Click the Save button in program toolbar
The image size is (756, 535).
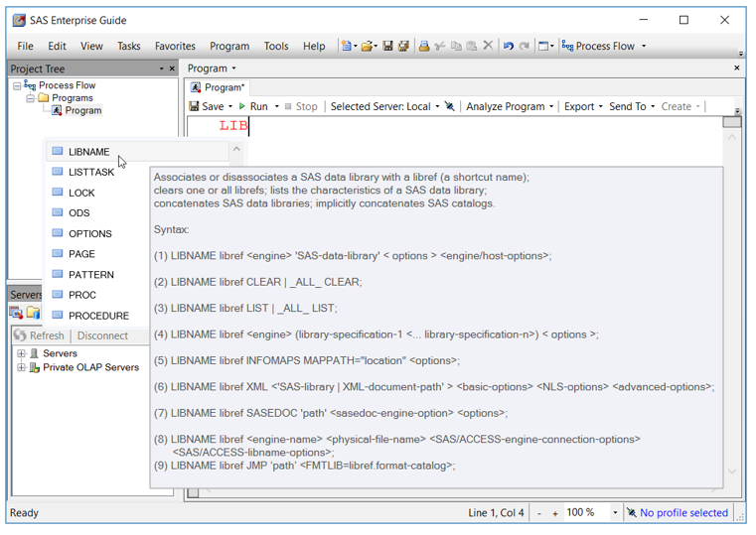[207, 106]
